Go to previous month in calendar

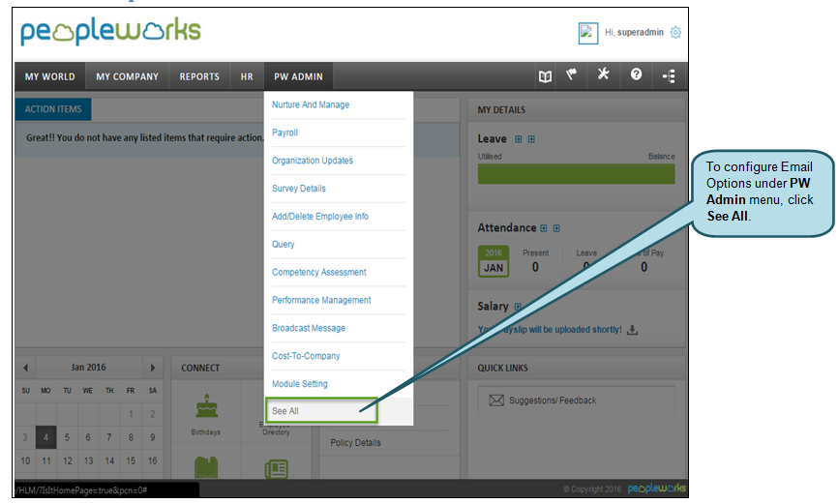click(26, 368)
